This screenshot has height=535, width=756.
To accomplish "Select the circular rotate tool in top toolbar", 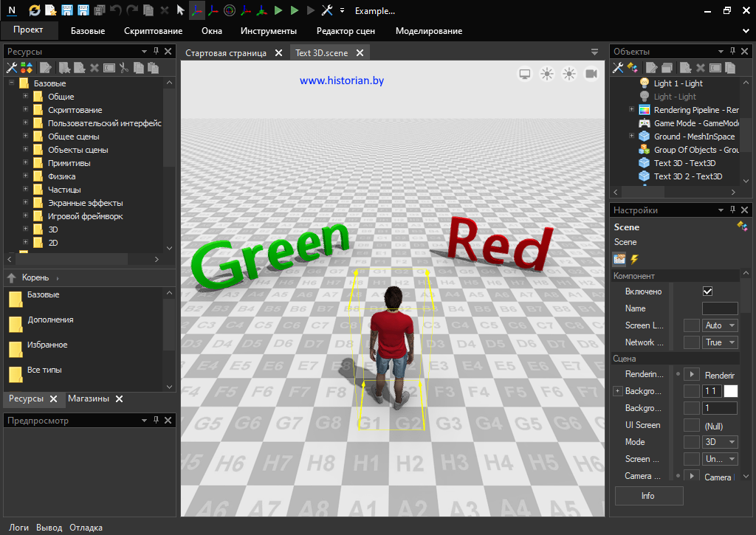I will coord(230,10).
